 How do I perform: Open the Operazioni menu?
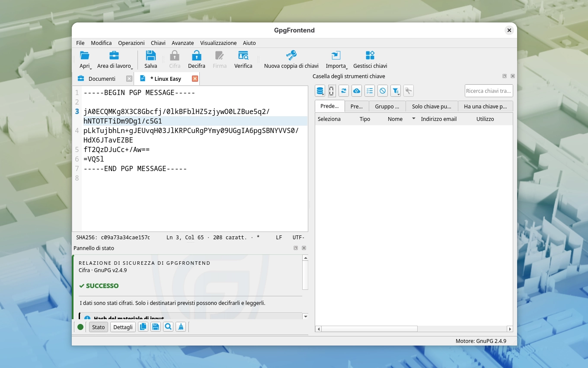click(x=131, y=43)
